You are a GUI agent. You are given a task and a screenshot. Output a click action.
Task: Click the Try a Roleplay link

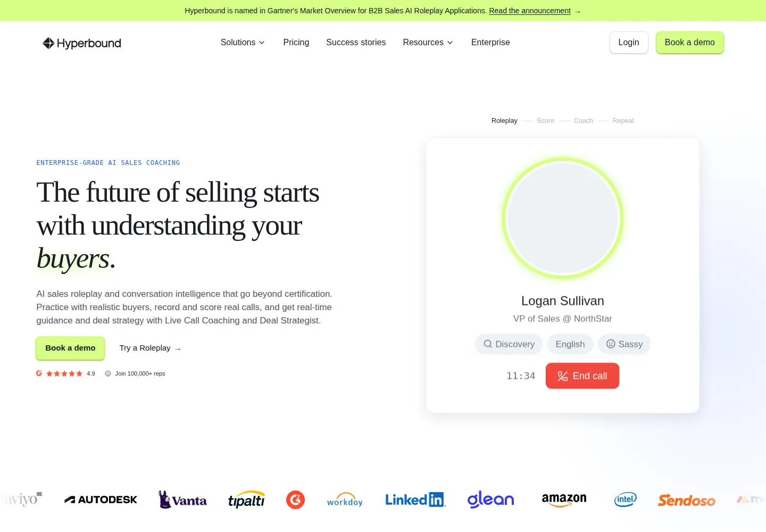[151, 348]
